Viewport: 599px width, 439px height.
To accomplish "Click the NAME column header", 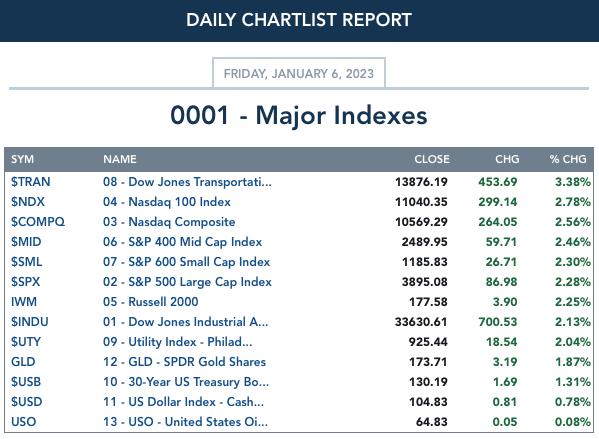I will [120, 159].
